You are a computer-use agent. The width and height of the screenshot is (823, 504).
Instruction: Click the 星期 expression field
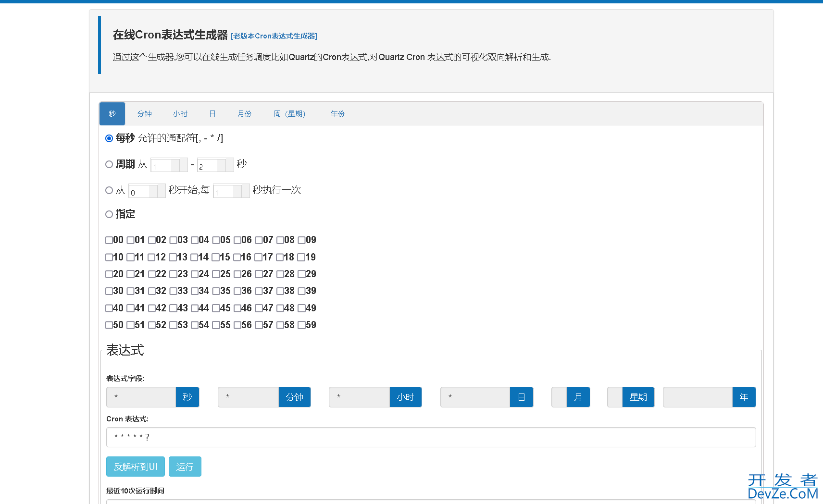(x=615, y=397)
